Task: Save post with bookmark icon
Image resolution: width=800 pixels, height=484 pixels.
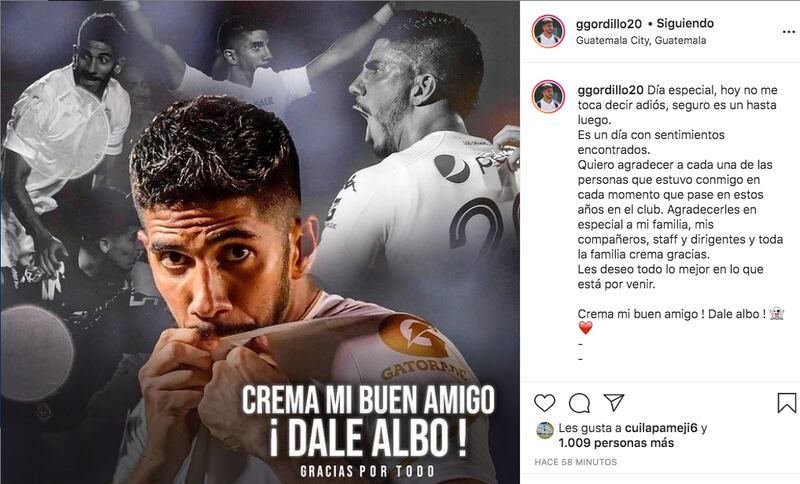Action: click(787, 403)
